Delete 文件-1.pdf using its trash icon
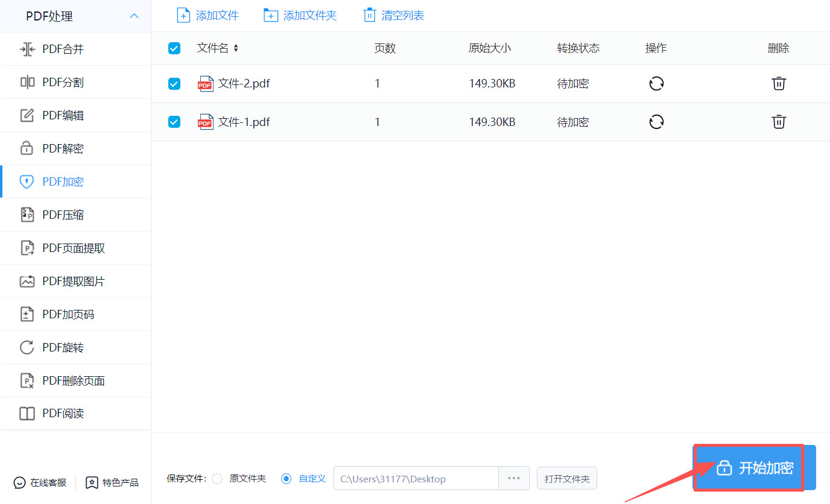The height and width of the screenshot is (504, 830). point(779,122)
